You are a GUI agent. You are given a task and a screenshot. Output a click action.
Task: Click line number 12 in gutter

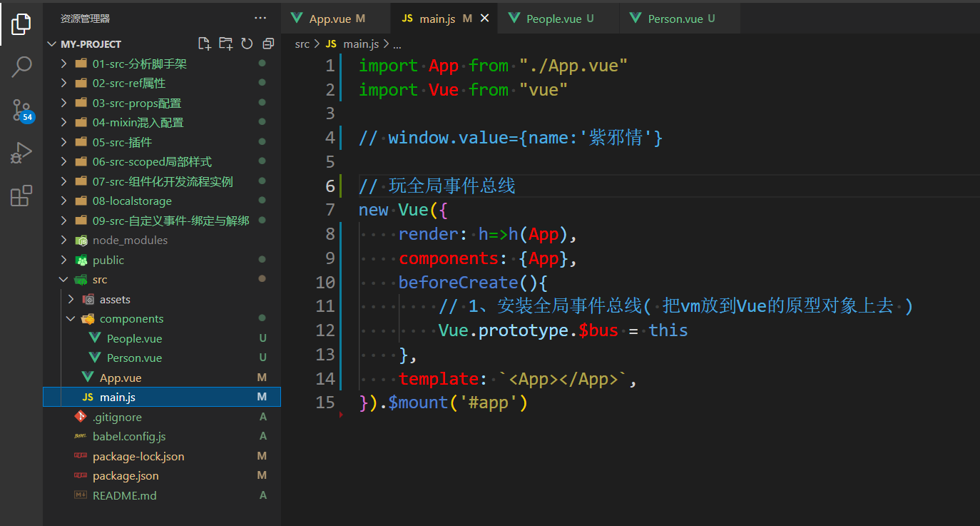pyautogui.click(x=325, y=330)
